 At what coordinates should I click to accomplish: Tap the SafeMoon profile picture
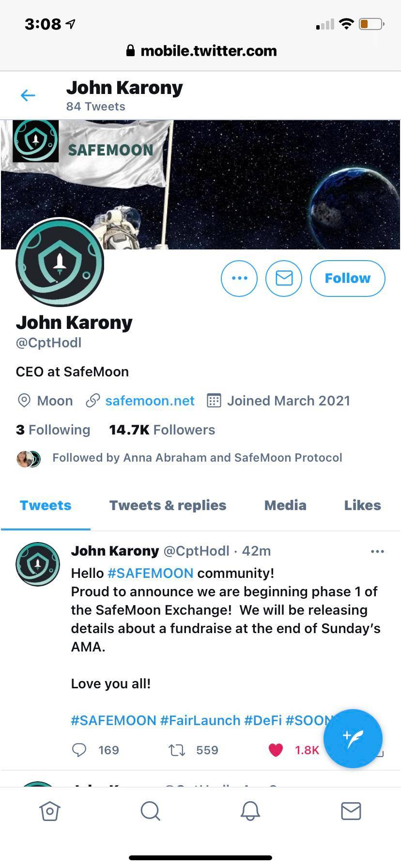pos(60,263)
